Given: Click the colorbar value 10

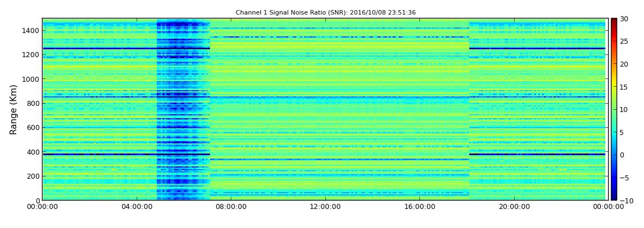Looking at the screenshot, I should coord(624,110).
